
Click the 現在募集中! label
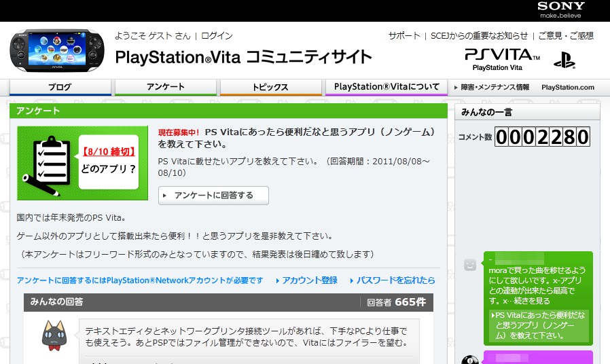(179, 132)
